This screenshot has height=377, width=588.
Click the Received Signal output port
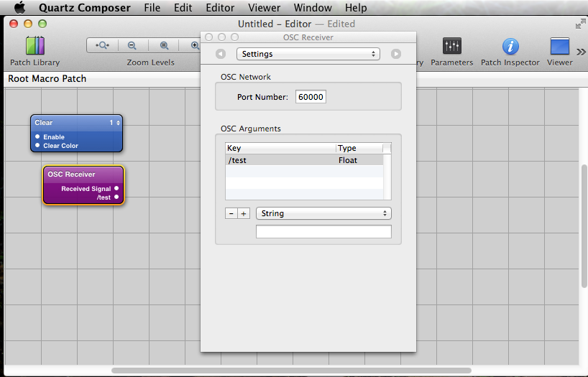(116, 189)
